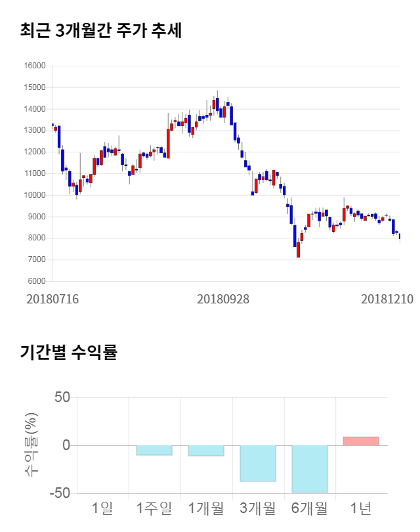This screenshot has height=532, width=420.
Task: Click the 1년 pink return bar
Action: [361, 441]
